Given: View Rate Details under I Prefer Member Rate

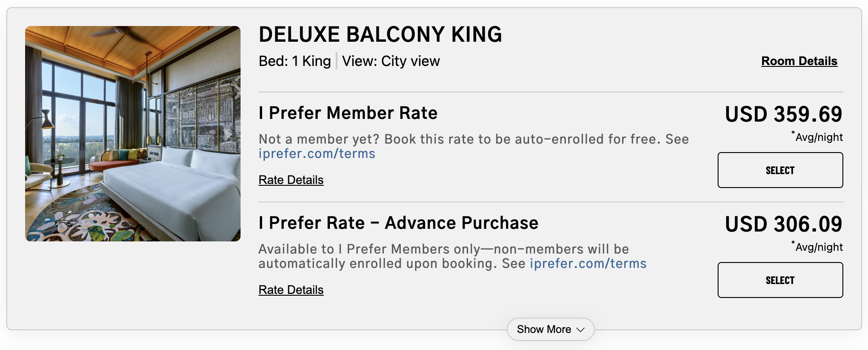Looking at the screenshot, I should [x=290, y=179].
